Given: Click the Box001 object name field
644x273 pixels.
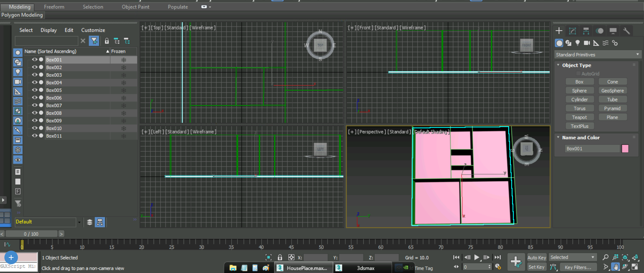Looking at the screenshot, I should coord(592,149).
